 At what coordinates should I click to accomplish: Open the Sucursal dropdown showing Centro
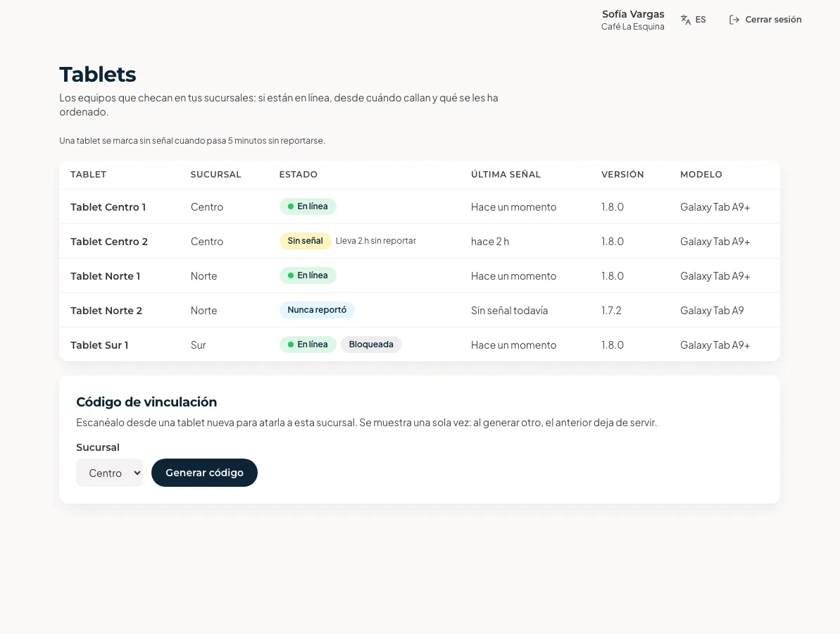[x=109, y=473]
